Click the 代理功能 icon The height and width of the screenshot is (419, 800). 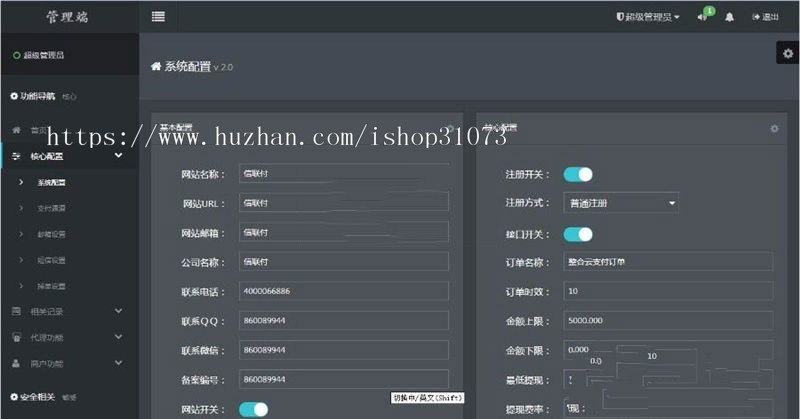coord(16,337)
